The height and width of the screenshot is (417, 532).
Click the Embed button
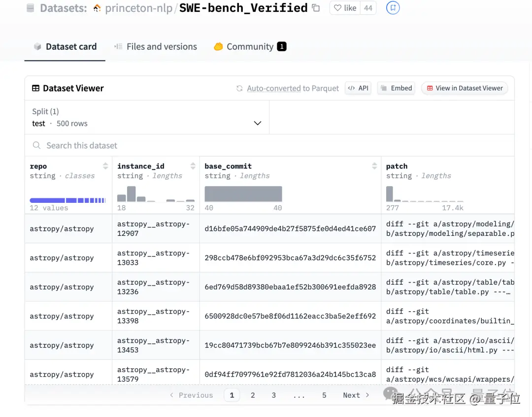pyautogui.click(x=396, y=88)
